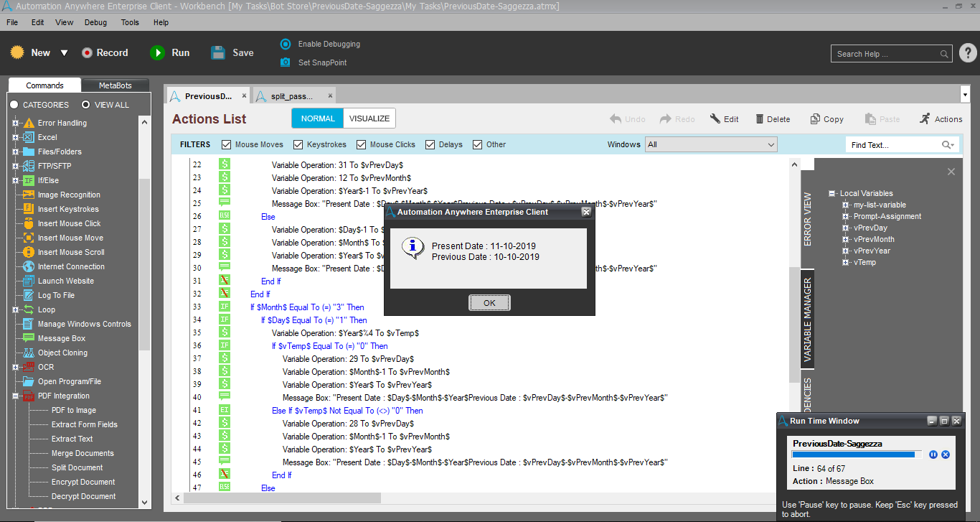
Task: Select the Insert Keystrokes command icon
Action: 29,209
